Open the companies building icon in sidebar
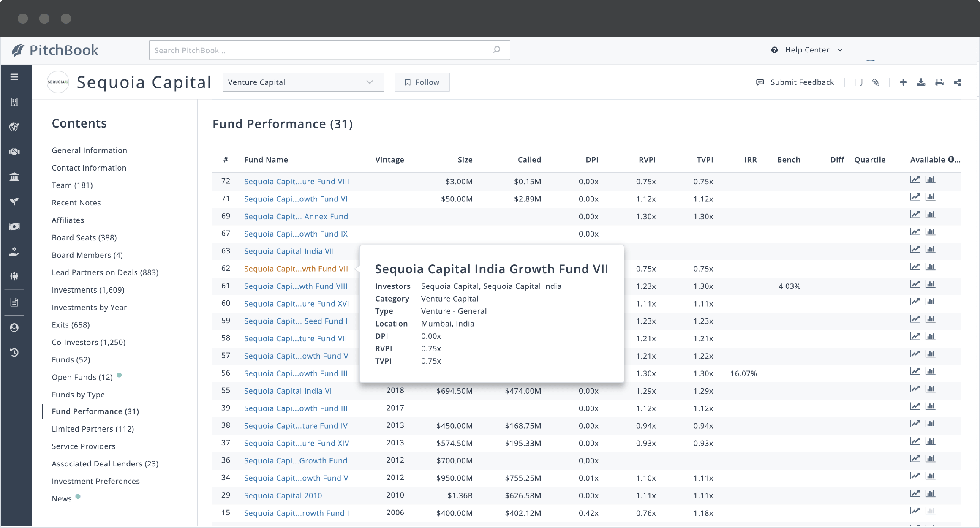 pos(14,102)
